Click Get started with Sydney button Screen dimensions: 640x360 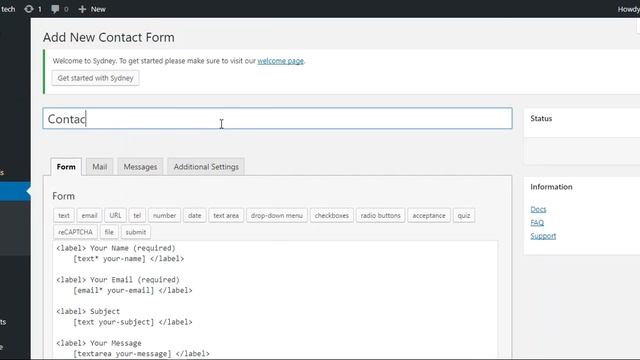click(x=96, y=78)
